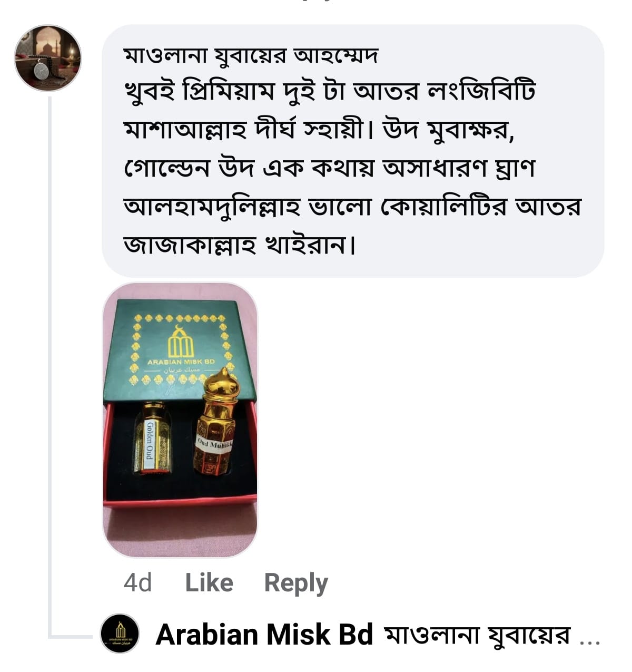Viewport: 632px width, 672px height.
Task: Open the commenter's mosque profile picture
Action: (x=48, y=58)
